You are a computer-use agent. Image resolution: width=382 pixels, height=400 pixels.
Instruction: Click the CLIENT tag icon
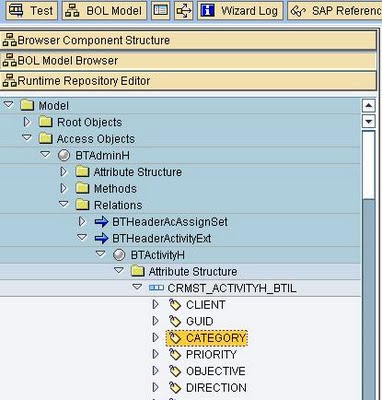click(x=175, y=305)
